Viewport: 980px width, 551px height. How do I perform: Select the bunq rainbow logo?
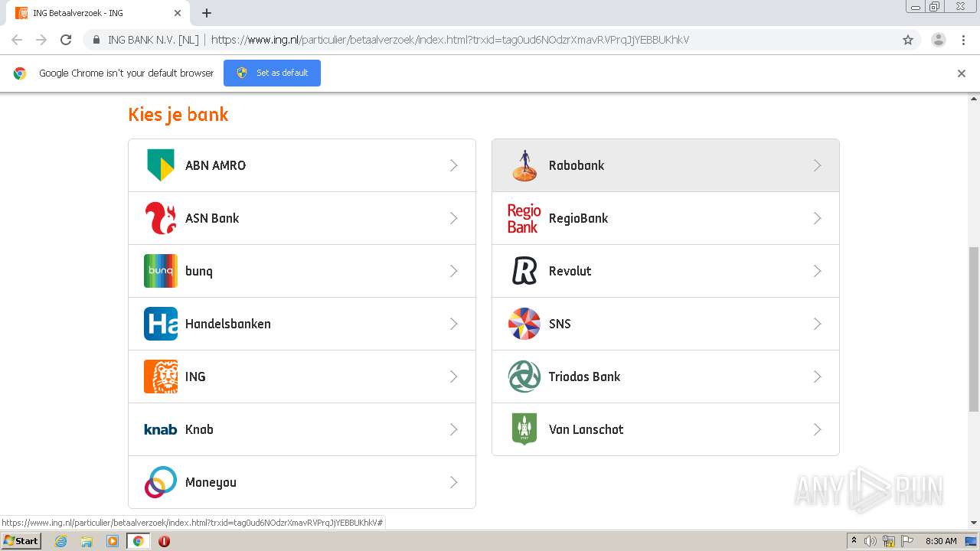[x=161, y=271]
